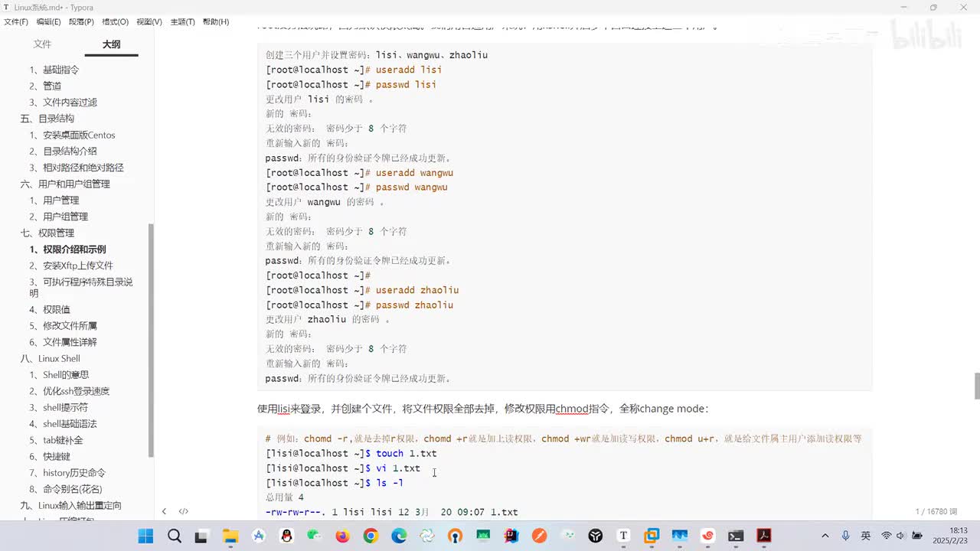This screenshot has width=980, height=551.
Task: Click the 'vi 1.txt' command line
Action: click(343, 468)
